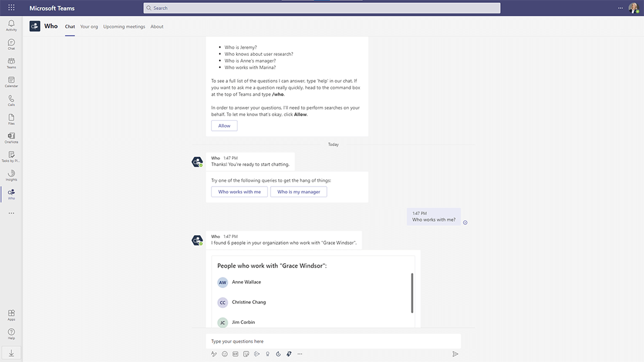This screenshot has height=362, width=644.
Task: Switch to the Your org tab
Action: click(x=89, y=26)
